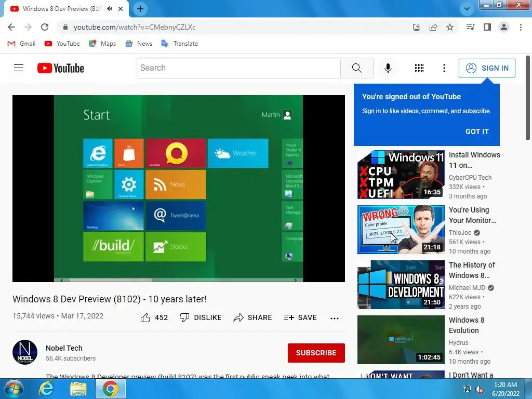Click the SHARE button
532x399 pixels.
coord(253,317)
